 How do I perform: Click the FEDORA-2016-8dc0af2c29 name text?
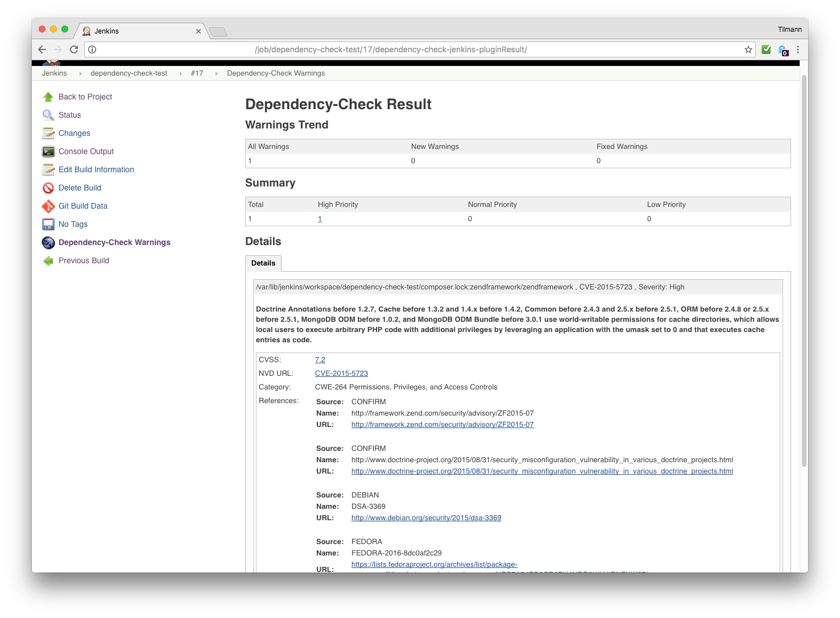(x=396, y=553)
